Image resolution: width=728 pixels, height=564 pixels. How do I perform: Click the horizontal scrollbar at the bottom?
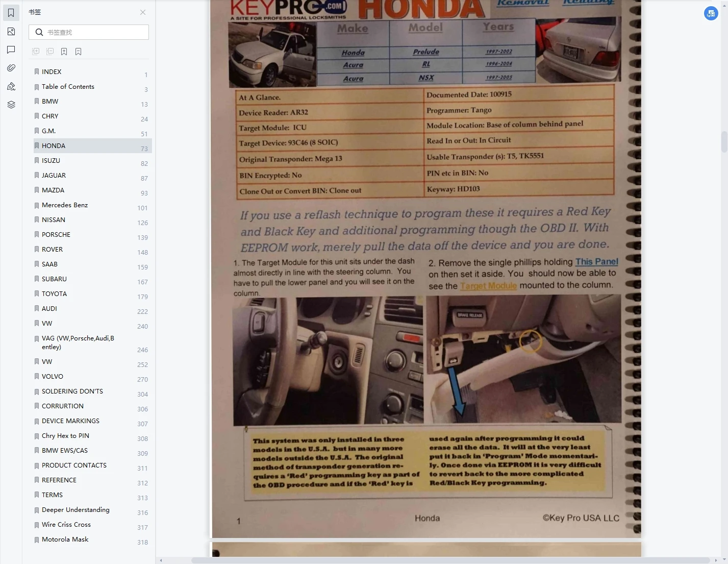click(450, 560)
